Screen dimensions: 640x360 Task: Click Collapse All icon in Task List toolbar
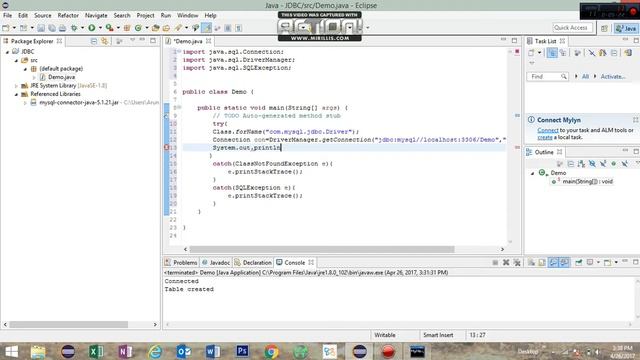pyautogui.click(x=614, y=53)
